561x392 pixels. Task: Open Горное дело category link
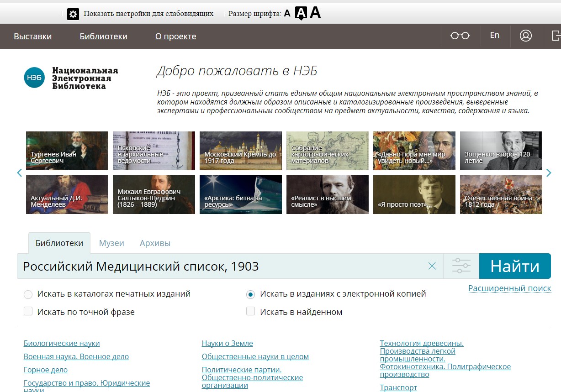pos(46,370)
